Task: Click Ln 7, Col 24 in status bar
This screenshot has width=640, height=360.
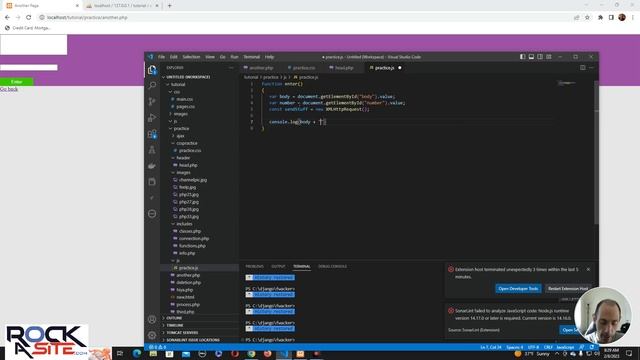Action: pyautogui.click(x=491, y=347)
